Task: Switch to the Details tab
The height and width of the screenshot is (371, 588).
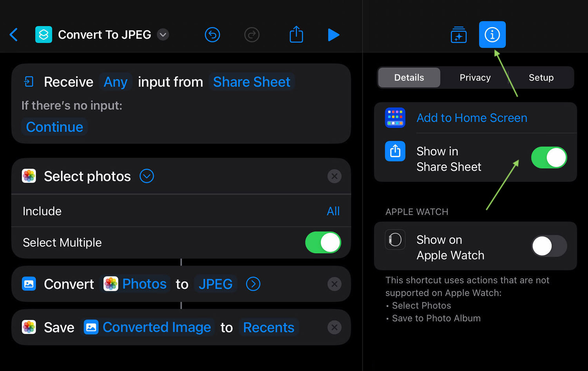Action: 409,78
